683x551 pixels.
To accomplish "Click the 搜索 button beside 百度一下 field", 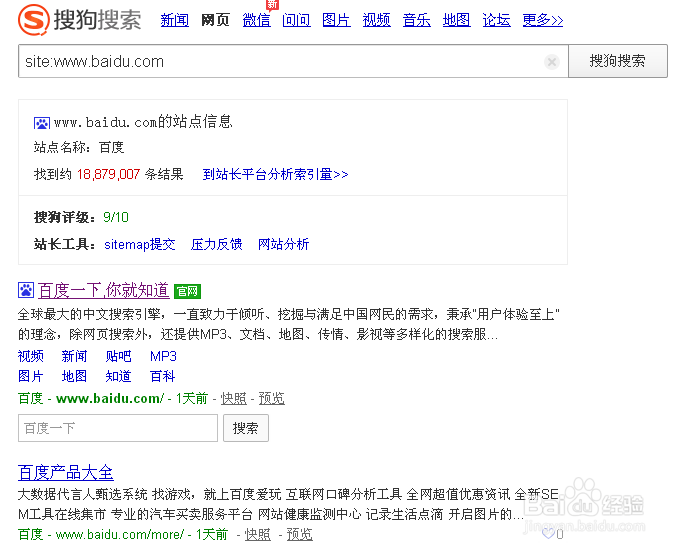I will pyautogui.click(x=246, y=428).
